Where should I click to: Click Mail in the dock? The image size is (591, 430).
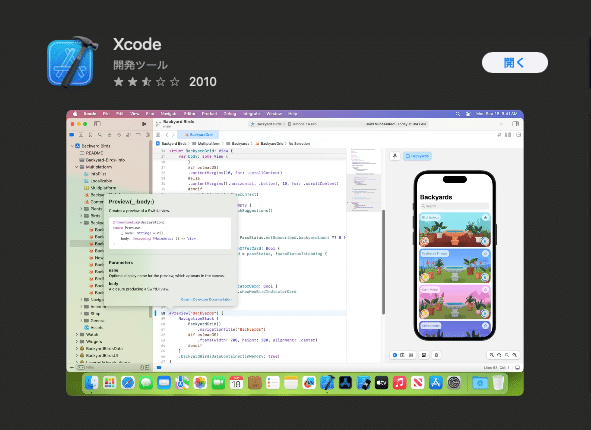(164, 383)
